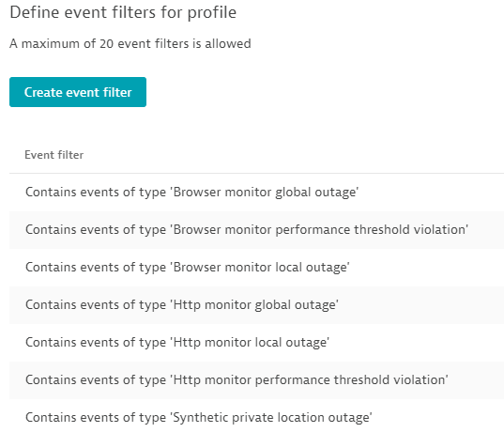Viewport: 504px width, 448px height.
Task: Select the Http monitor global outage row
Action: 256,305
